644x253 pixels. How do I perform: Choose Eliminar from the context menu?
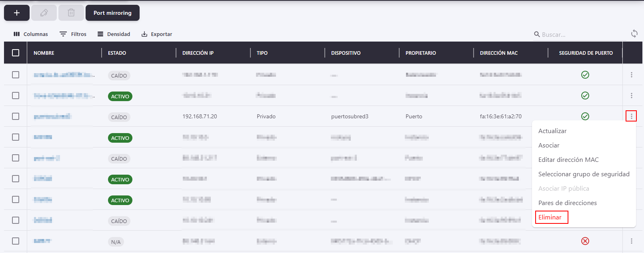click(x=550, y=217)
